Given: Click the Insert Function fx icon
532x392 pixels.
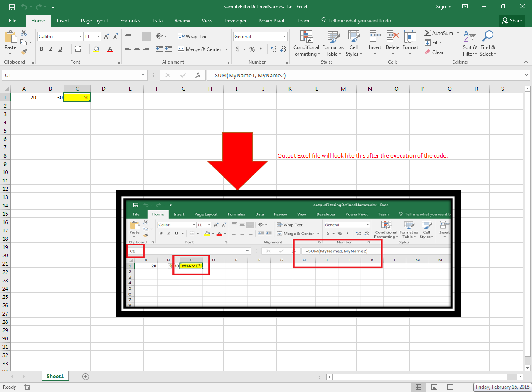Looking at the screenshot, I should pos(198,76).
